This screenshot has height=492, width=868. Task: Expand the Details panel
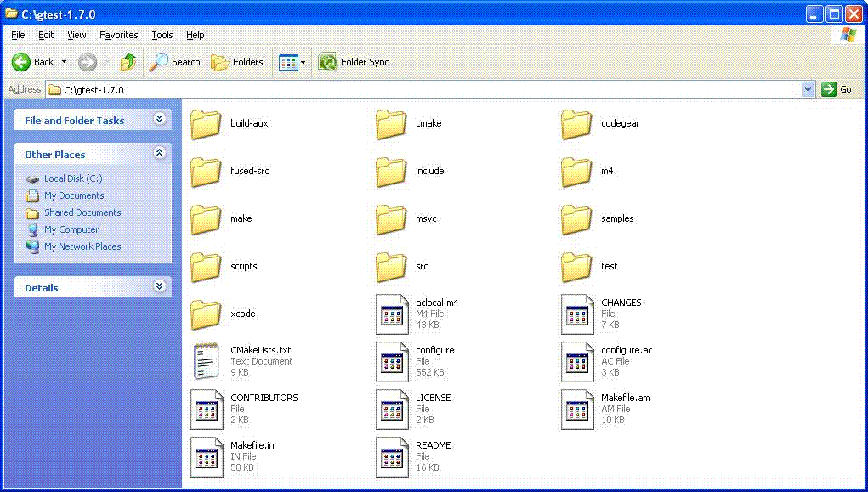pos(160,286)
